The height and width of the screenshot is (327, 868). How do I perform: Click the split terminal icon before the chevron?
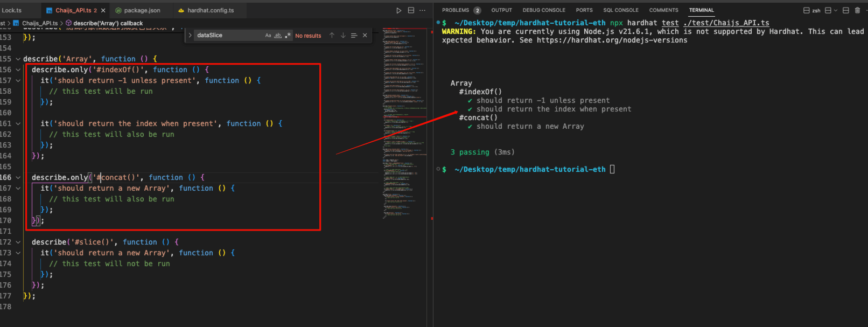click(828, 10)
